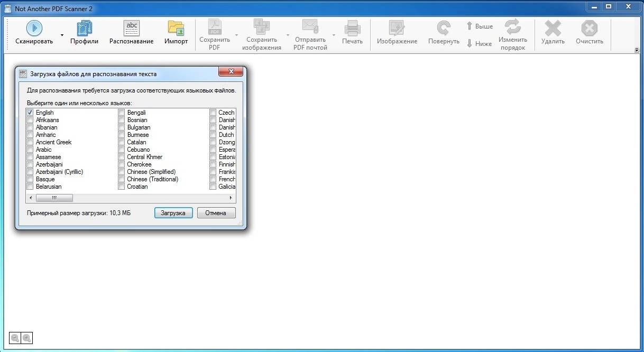644x352 pixels.
Task: Click the Загрузка download button
Action: tap(173, 213)
